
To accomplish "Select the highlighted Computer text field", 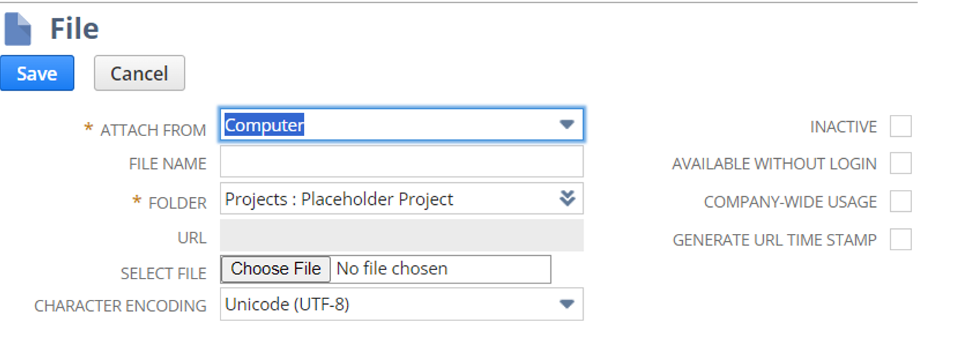I will [265, 125].
